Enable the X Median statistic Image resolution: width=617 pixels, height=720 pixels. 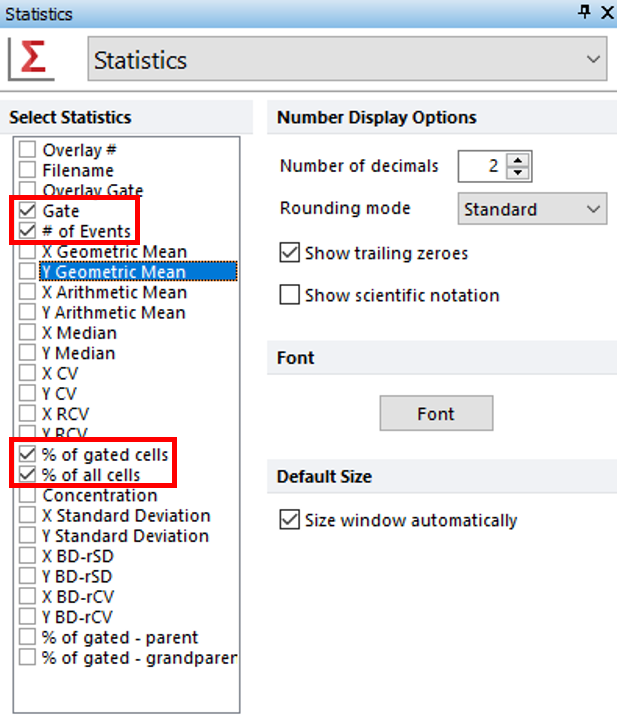[28, 332]
